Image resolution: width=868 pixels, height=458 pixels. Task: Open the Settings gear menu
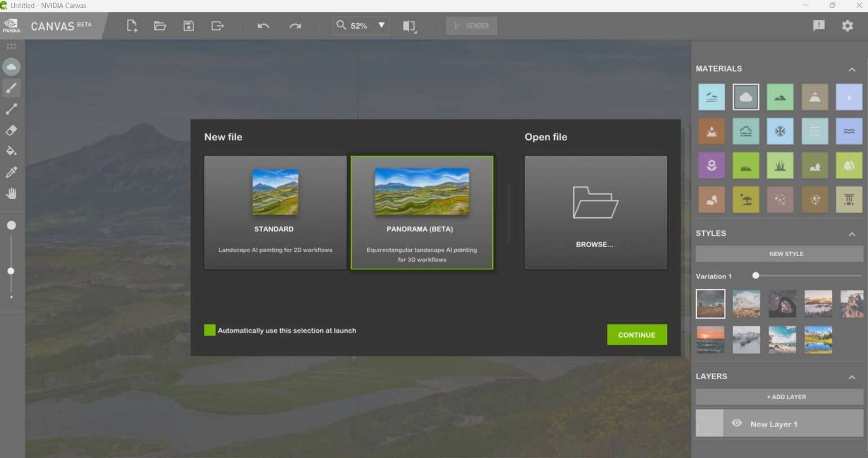coord(847,25)
